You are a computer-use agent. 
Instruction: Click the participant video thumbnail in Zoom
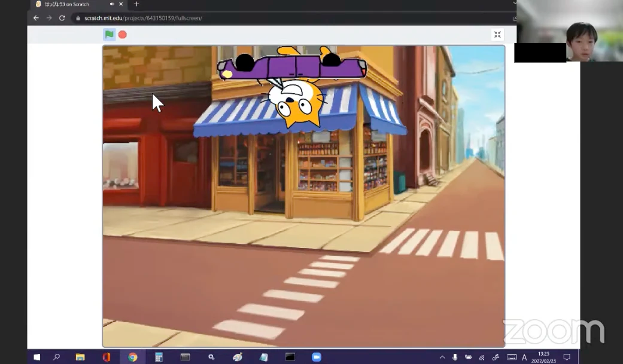[x=569, y=31]
